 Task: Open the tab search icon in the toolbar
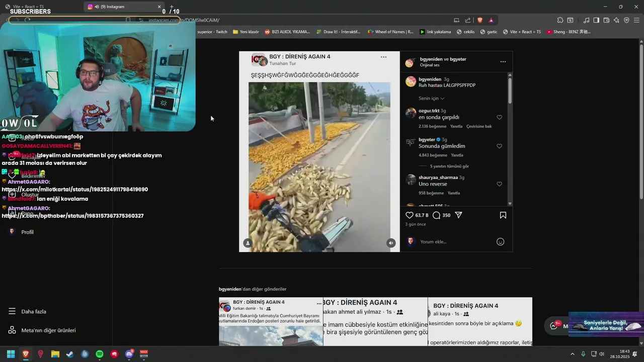pos(570,20)
